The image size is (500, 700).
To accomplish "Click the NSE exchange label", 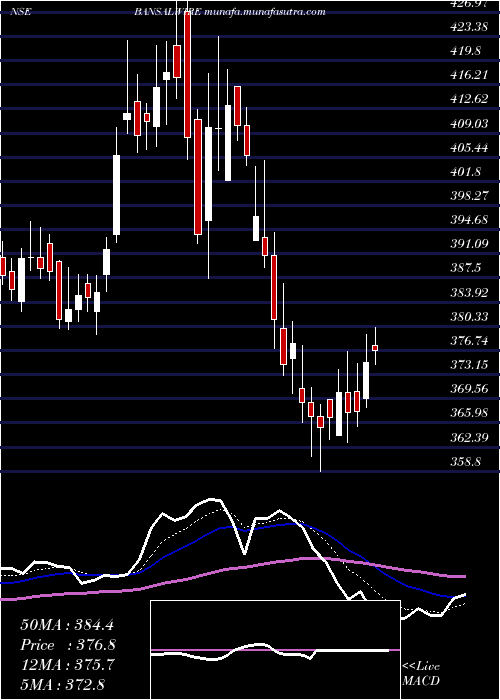I will tap(21, 12).
